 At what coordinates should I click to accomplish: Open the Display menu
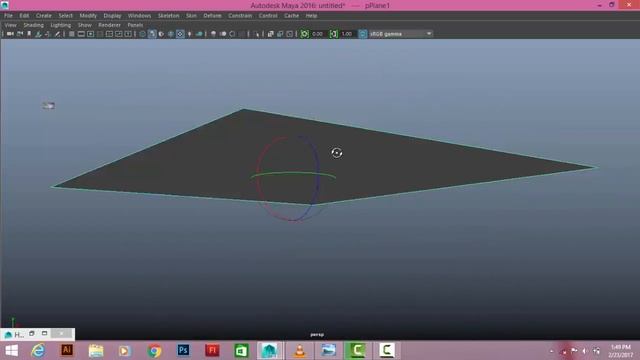coord(112,16)
